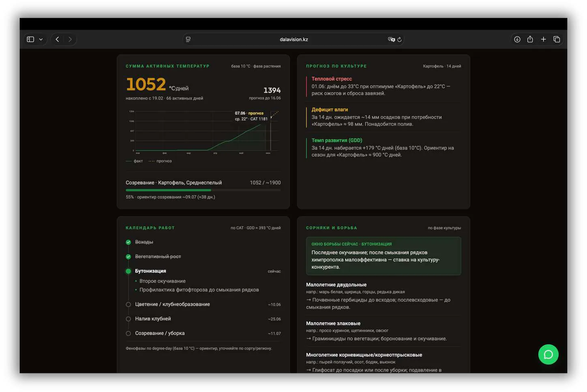The height and width of the screenshot is (392, 587).
Task: Click the 'Малолетние злаковые' weed group heading
Action: point(333,324)
